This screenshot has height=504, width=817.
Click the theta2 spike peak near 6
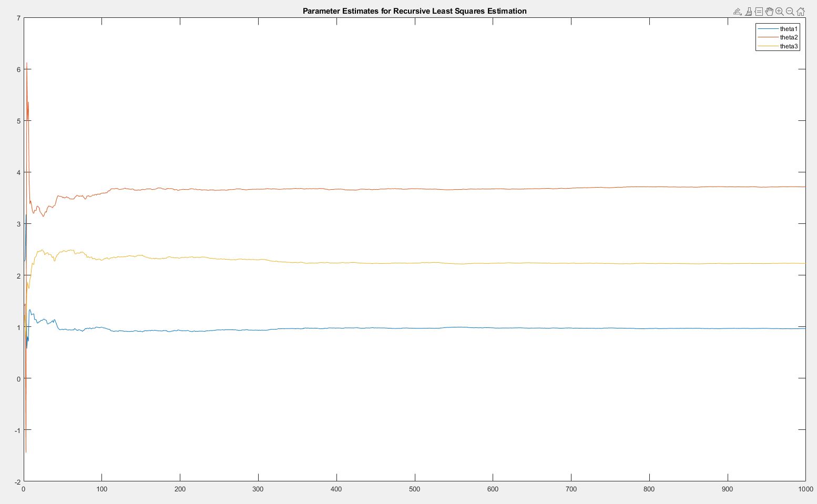[x=27, y=64]
